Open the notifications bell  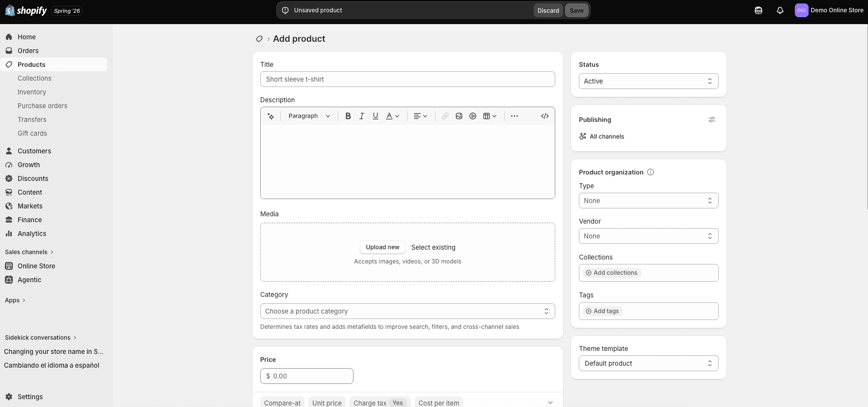(780, 10)
